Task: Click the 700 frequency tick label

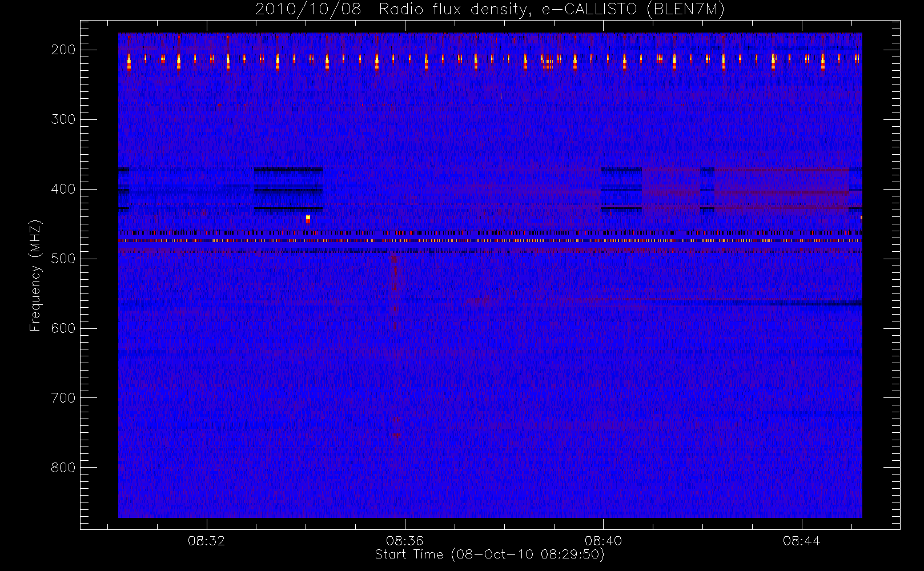Action: (x=63, y=398)
